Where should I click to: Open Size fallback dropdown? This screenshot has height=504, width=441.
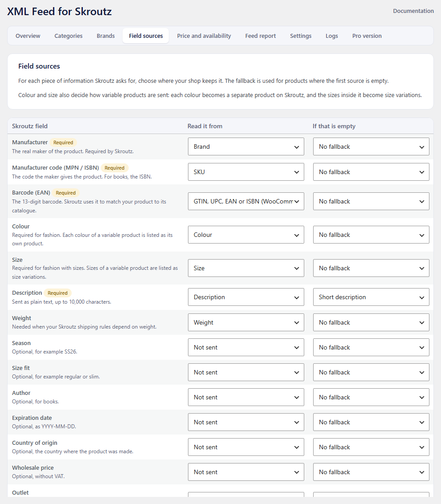pos(371,268)
